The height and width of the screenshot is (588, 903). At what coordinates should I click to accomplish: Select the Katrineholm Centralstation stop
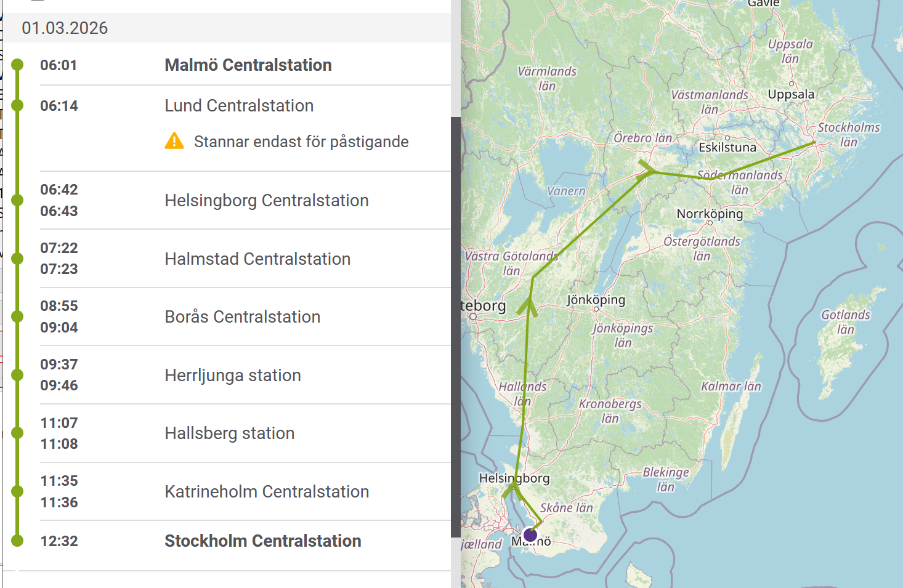pos(267,492)
